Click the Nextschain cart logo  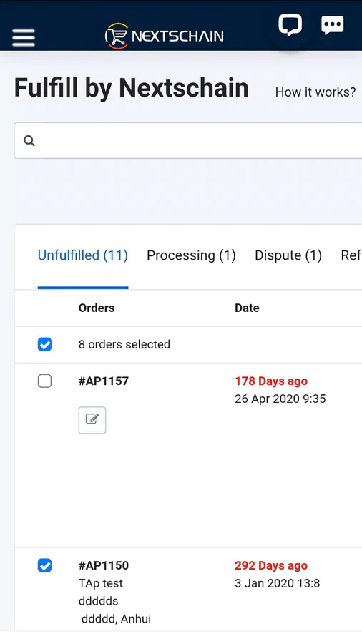(165, 36)
